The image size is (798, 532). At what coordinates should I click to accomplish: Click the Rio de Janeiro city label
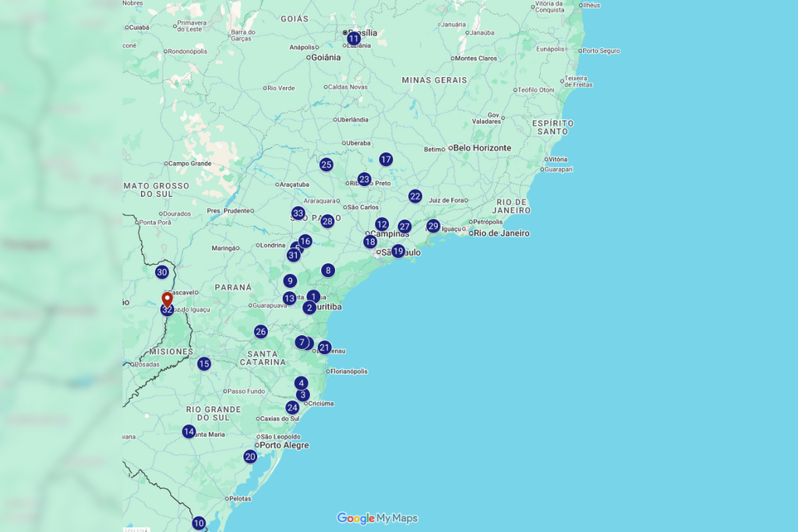pos(501,233)
